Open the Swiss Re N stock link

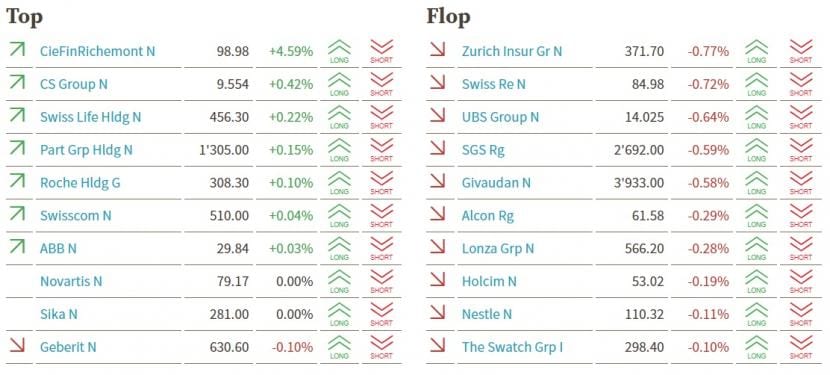tap(494, 84)
